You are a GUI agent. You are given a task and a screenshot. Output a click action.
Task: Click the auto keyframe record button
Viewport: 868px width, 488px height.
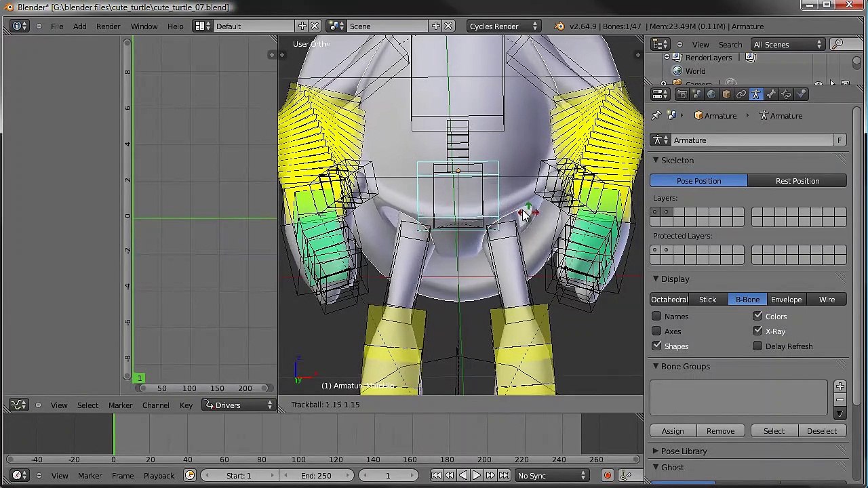(x=607, y=476)
